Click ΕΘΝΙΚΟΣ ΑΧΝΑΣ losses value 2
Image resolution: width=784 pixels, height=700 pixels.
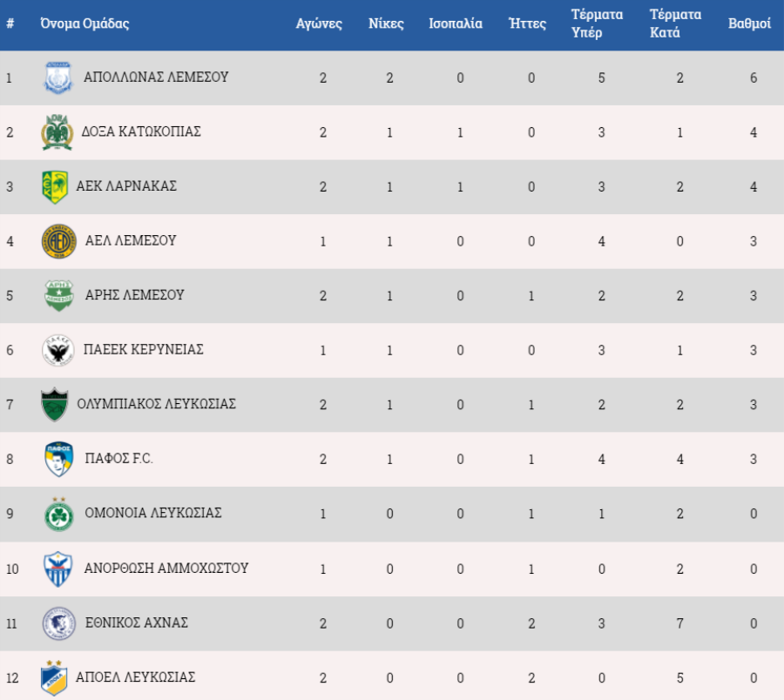tap(531, 623)
